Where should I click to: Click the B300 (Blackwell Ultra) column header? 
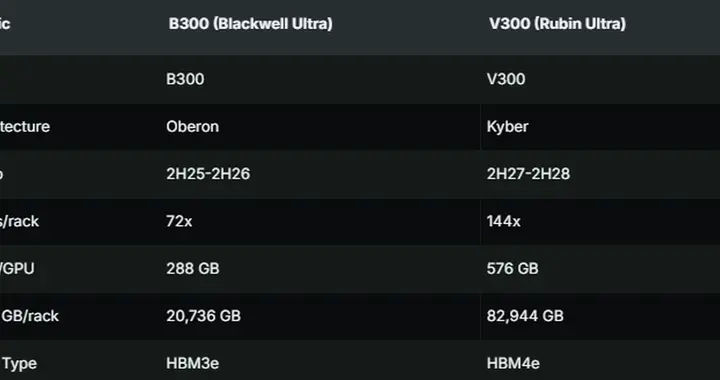[250, 24]
